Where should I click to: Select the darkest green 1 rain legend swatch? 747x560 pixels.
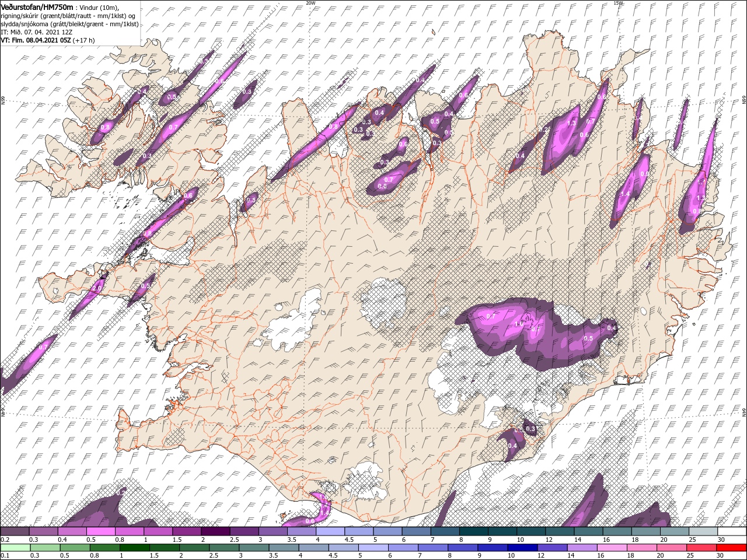click(134, 548)
